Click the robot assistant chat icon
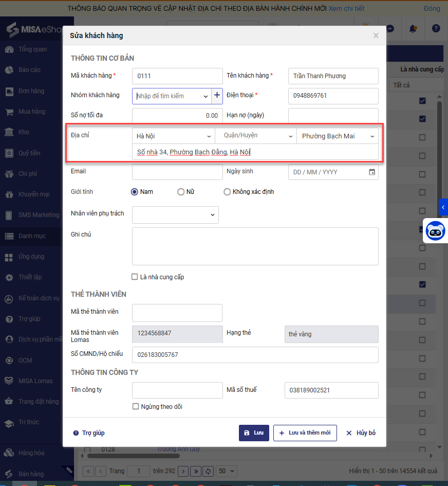The image size is (448, 486). pyautogui.click(x=435, y=231)
